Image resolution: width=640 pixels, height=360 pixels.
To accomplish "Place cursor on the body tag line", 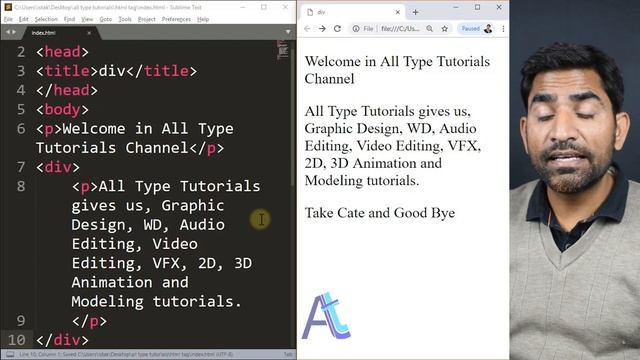I will [62, 109].
